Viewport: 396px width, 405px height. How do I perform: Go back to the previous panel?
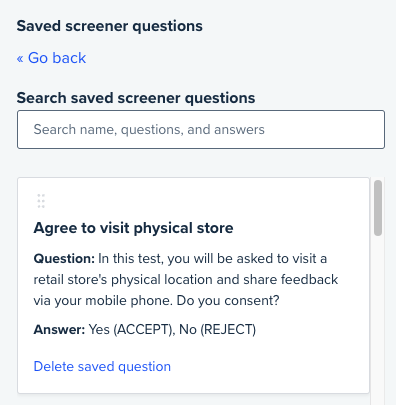(x=51, y=58)
